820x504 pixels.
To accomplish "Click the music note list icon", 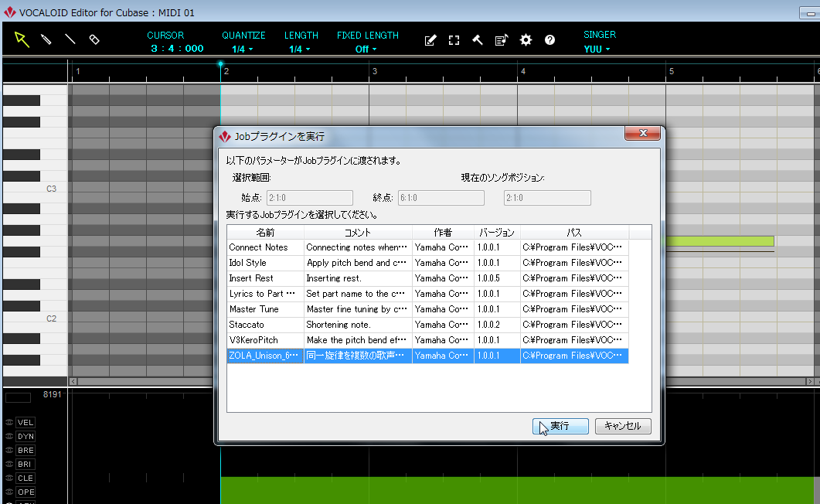I will tap(502, 40).
